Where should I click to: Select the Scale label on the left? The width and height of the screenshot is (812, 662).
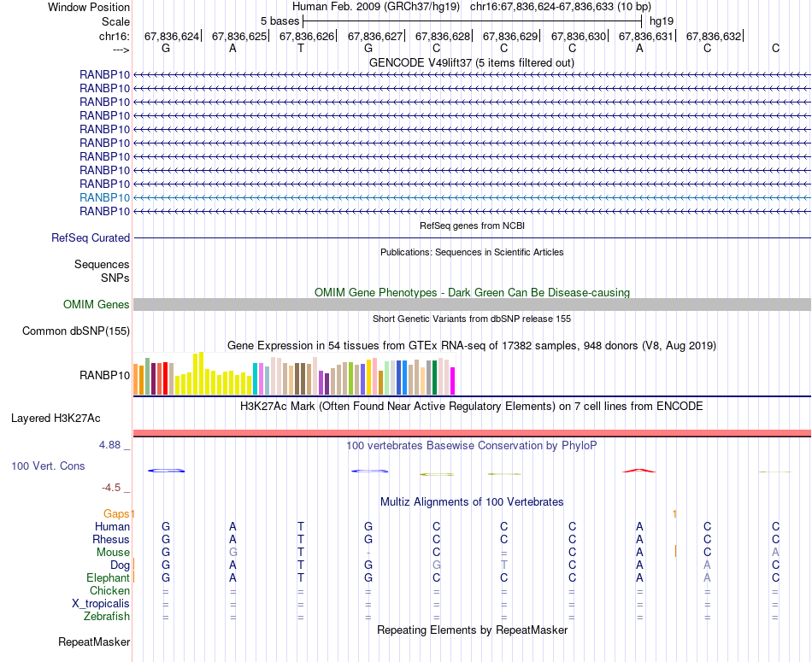point(115,21)
